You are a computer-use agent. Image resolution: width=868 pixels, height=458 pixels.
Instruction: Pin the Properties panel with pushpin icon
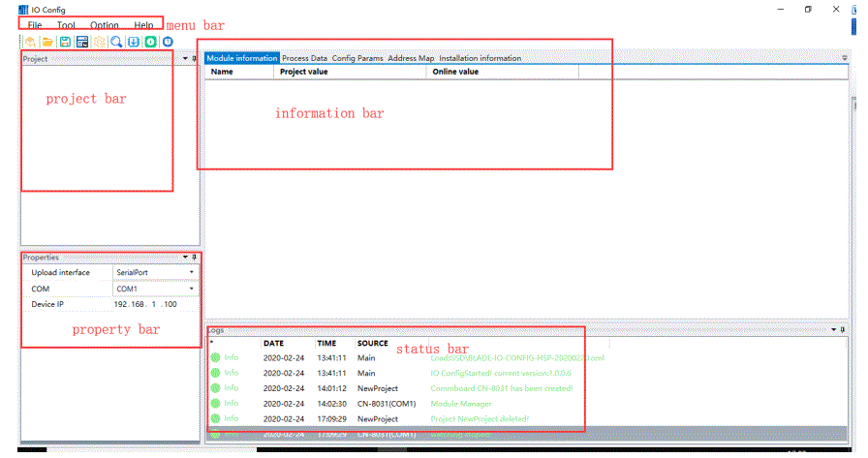195,258
